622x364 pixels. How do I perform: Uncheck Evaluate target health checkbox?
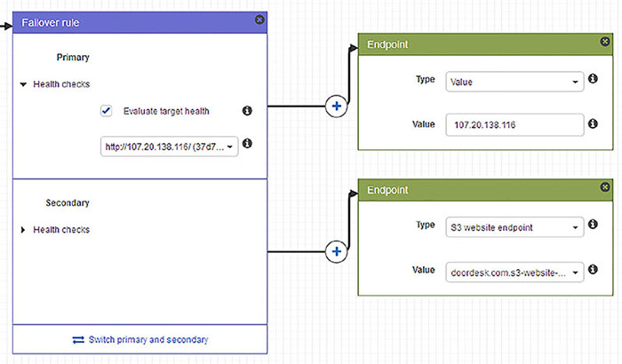coord(107,111)
